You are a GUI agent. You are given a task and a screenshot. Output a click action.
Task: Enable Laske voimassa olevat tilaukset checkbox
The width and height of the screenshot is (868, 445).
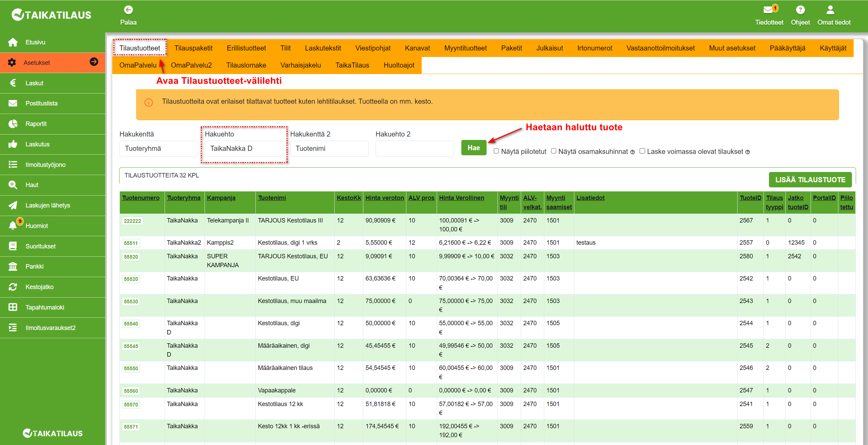pyautogui.click(x=642, y=151)
